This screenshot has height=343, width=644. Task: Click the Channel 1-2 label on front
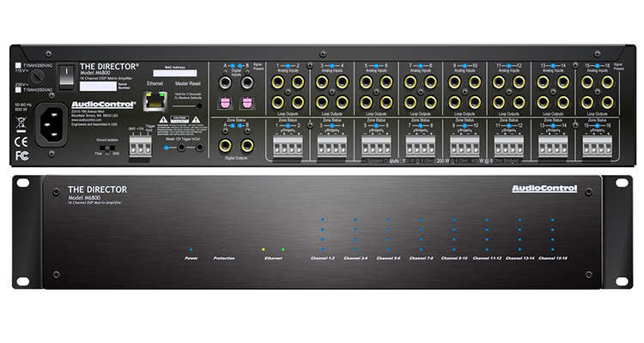click(323, 258)
